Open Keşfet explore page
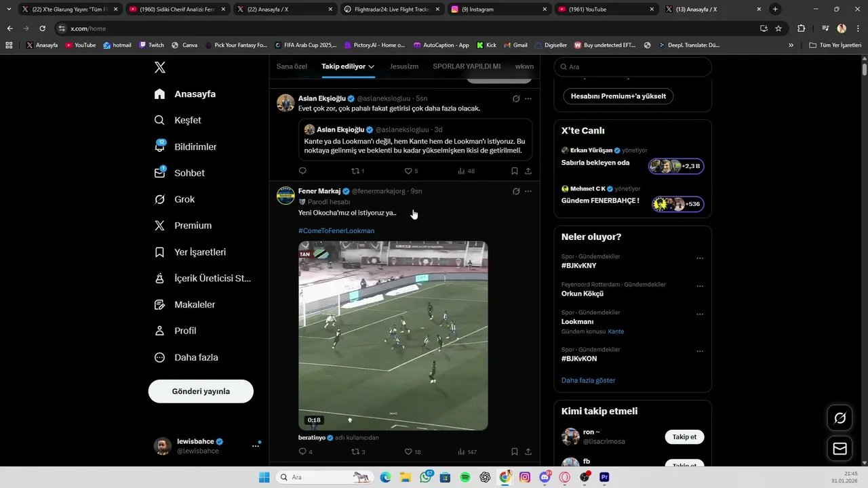The width and height of the screenshot is (868, 488). (178, 120)
